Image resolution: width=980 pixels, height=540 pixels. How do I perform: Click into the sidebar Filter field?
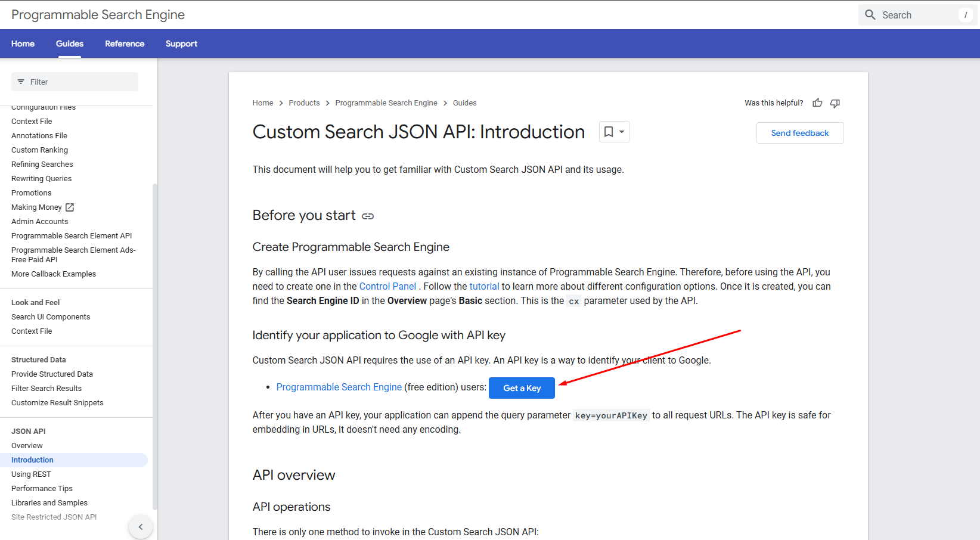[x=75, y=82]
